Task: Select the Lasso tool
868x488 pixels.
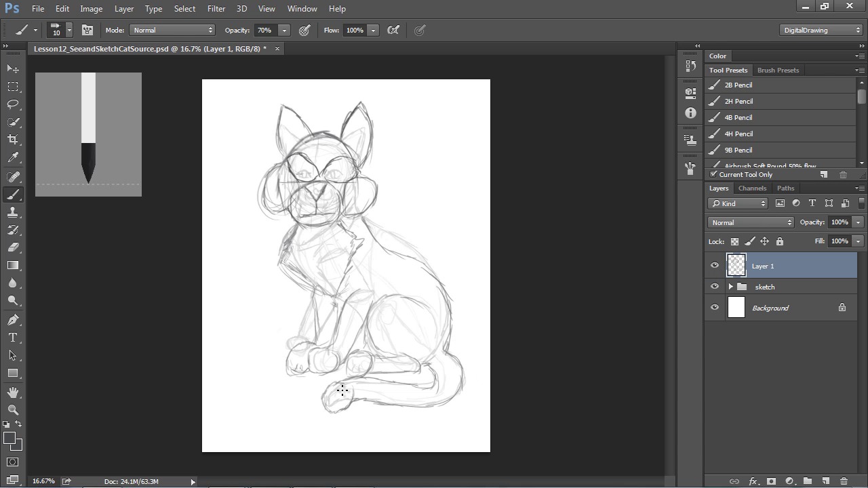Action: [x=13, y=104]
